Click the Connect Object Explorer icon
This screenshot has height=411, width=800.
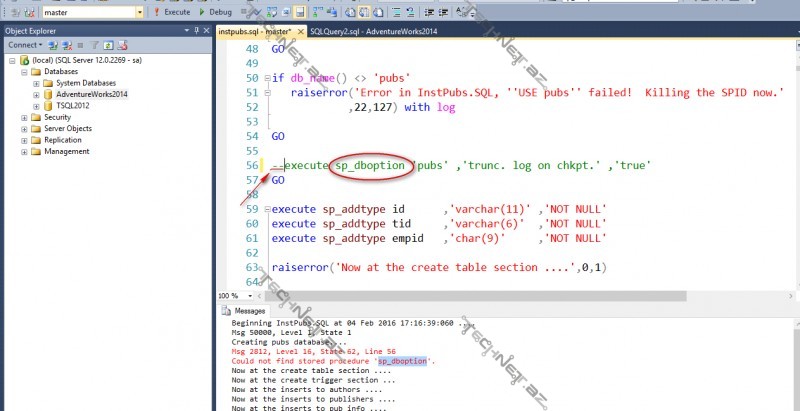coord(55,45)
